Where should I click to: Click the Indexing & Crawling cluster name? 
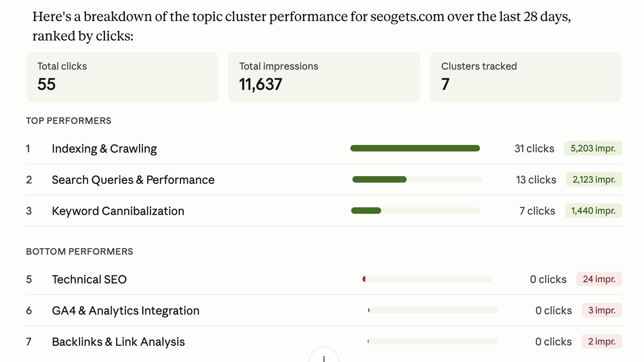[104, 149]
